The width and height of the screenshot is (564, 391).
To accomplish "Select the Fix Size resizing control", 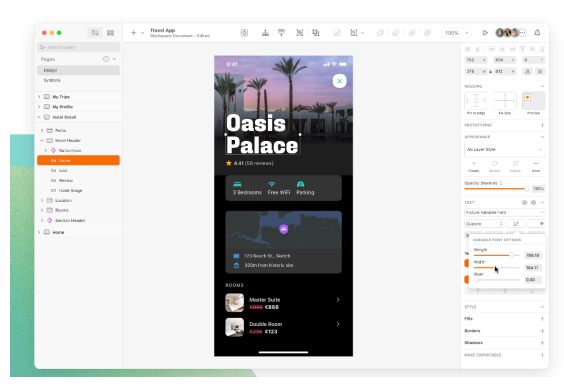I will [x=505, y=101].
